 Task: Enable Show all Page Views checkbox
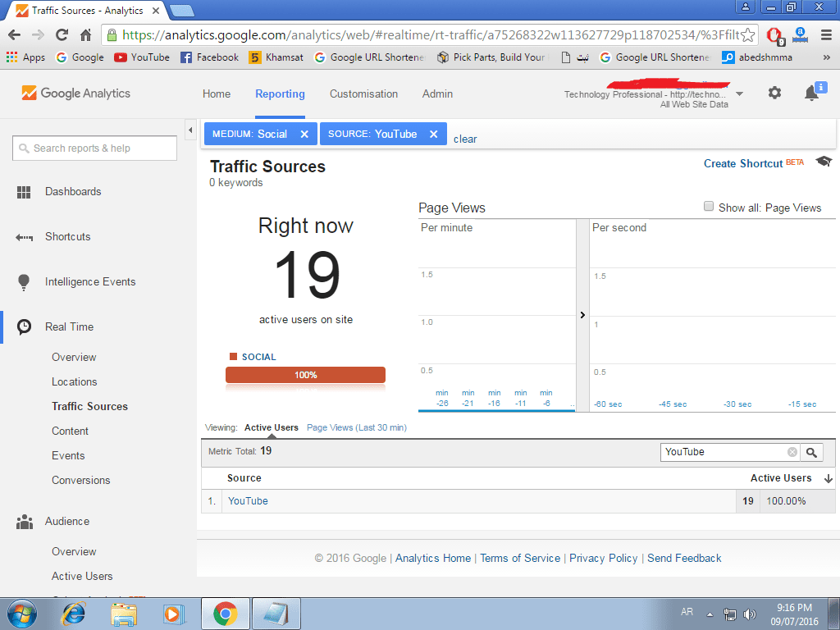pyautogui.click(x=709, y=207)
